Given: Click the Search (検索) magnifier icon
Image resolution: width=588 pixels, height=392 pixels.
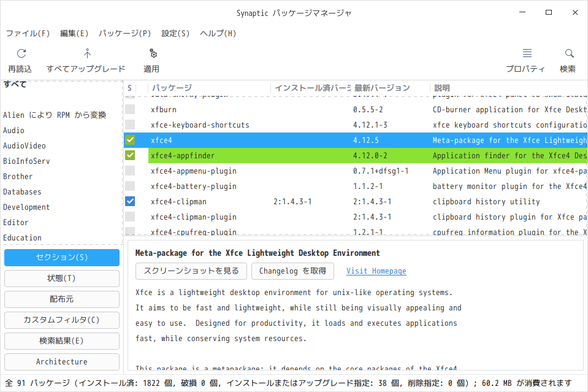Looking at the screenshot, I should click(569, 53).
